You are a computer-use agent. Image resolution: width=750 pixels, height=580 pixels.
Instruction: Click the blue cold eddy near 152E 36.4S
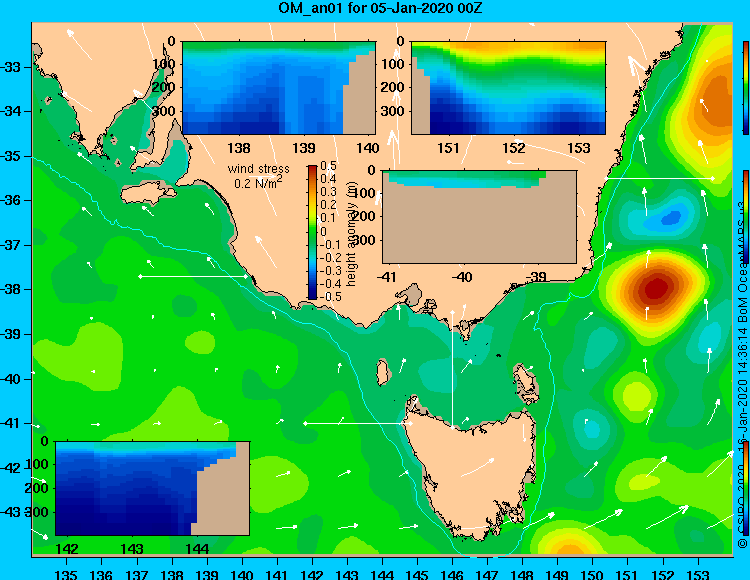pyautogui.click(x=671, y=218)
